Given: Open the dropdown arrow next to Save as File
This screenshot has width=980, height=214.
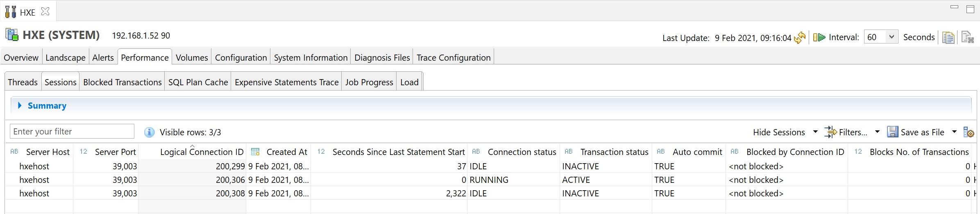Looking at the screenshot, I should click(x=954, y=132).
